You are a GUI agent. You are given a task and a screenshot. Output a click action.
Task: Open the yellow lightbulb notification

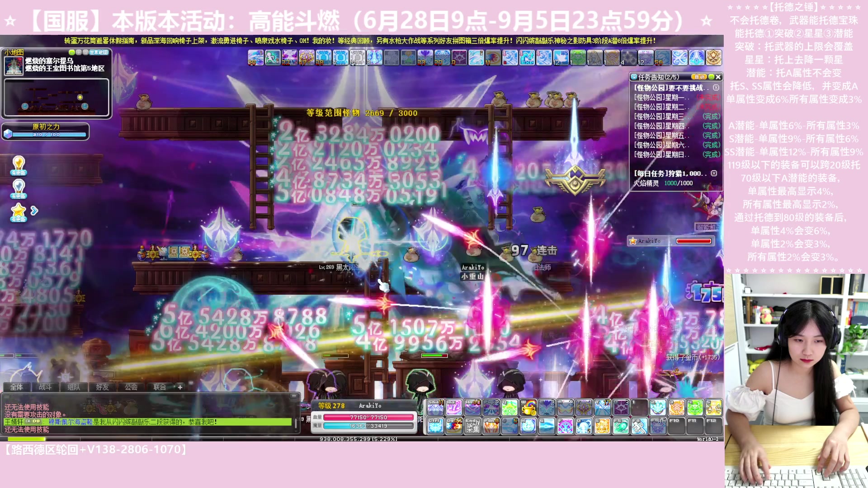tap(19, 165)
